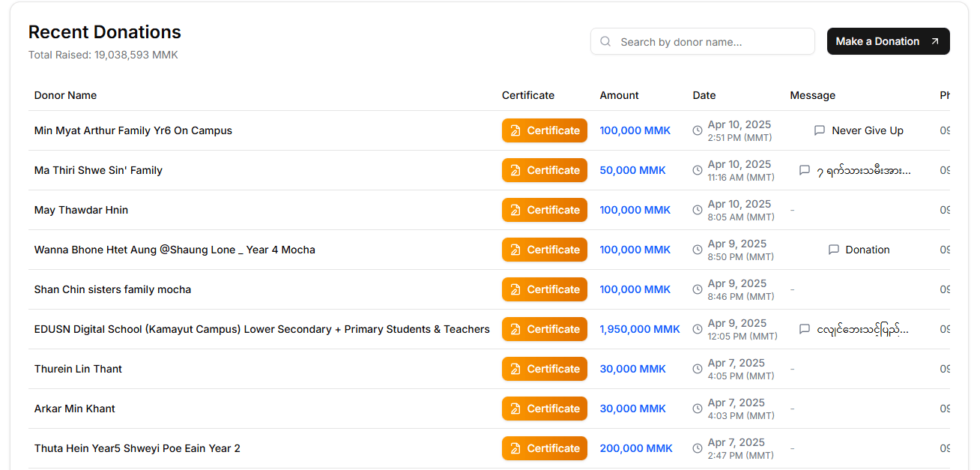Click the Date column header
The height and width of the screenshot is (470, 980).
704,95
